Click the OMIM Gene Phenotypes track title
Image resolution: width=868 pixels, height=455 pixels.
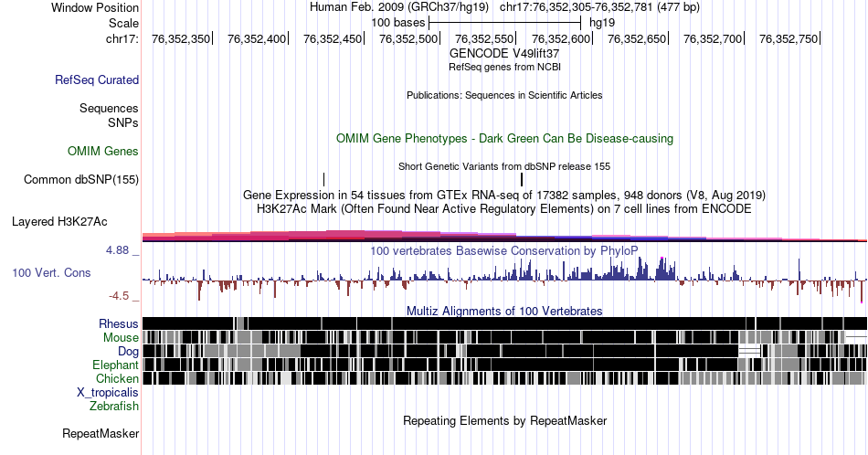coord(504,138)
